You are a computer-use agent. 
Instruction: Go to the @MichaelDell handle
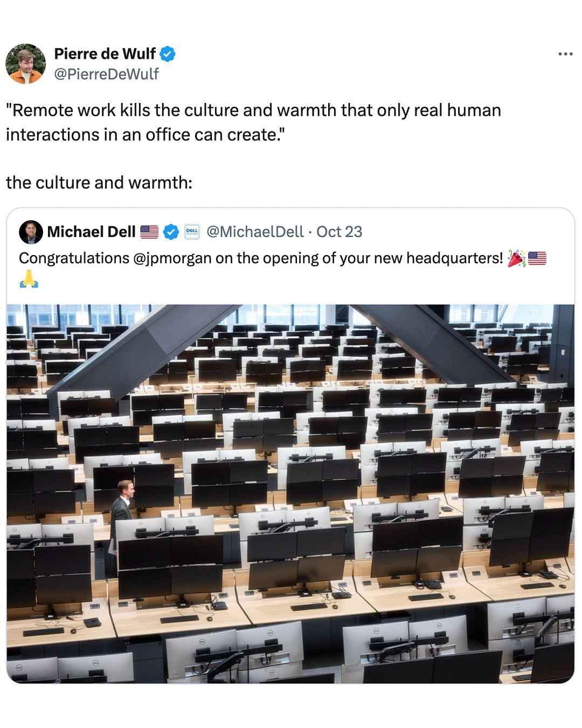coord(255,232)
